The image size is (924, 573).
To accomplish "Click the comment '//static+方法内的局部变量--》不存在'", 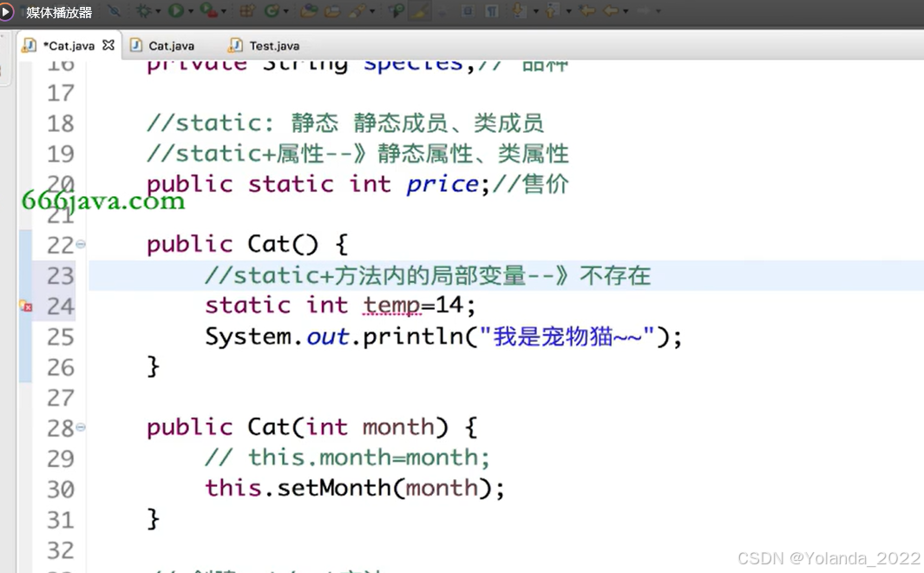I will 428,275.
